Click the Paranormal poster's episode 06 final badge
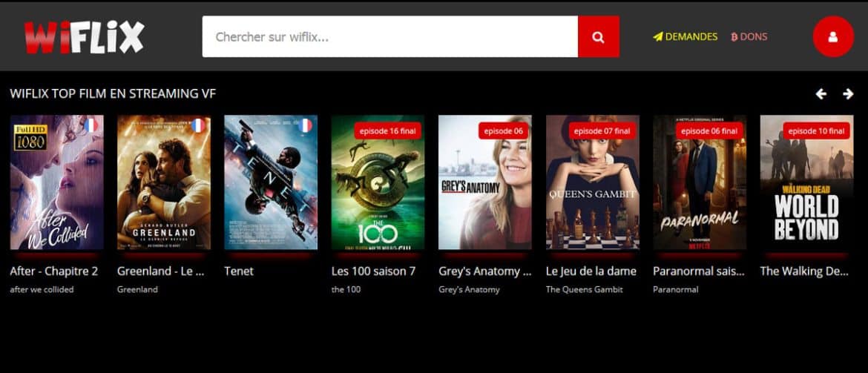 [x=708, y=131]
